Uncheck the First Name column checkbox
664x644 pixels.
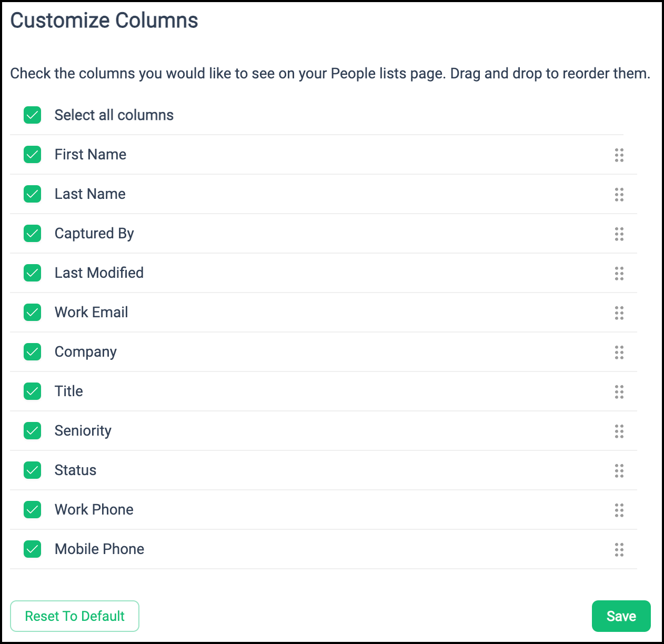[33, 154]
